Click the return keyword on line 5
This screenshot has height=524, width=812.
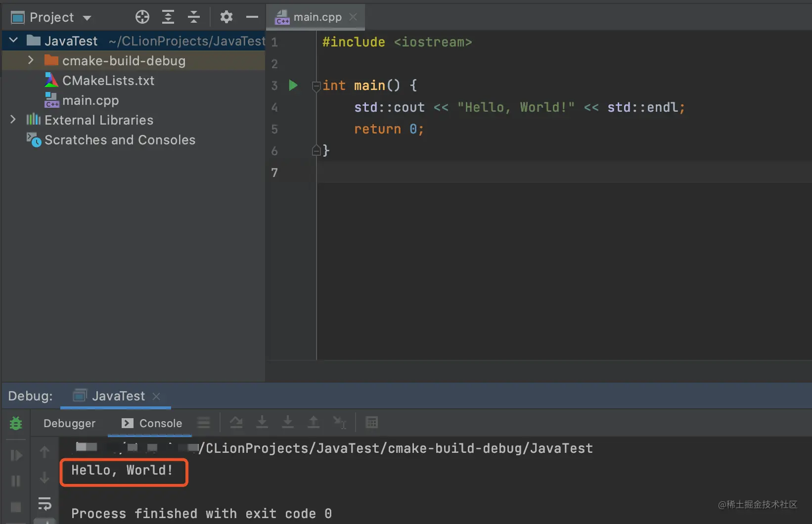pos(377,129)
